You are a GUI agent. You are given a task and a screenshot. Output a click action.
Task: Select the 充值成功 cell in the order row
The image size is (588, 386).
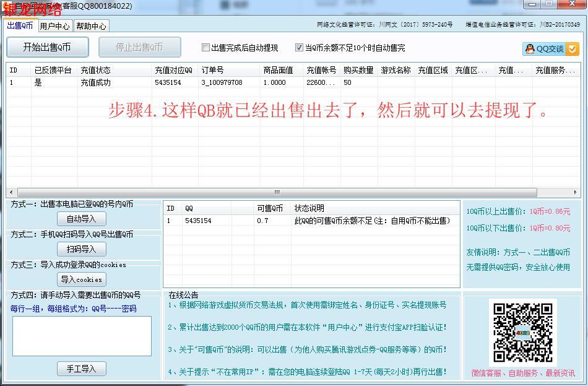(95, 82)
